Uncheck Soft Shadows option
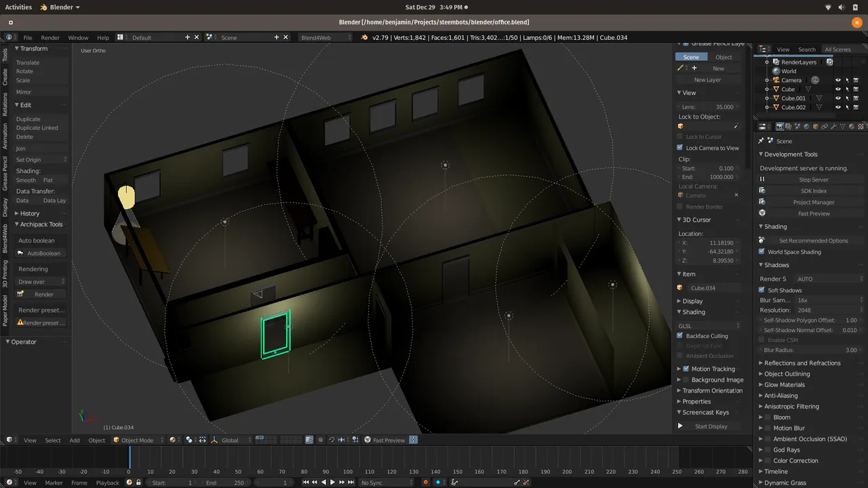This screenshot has height=488, width=868. pyautogui.click(x=762, y=290)
